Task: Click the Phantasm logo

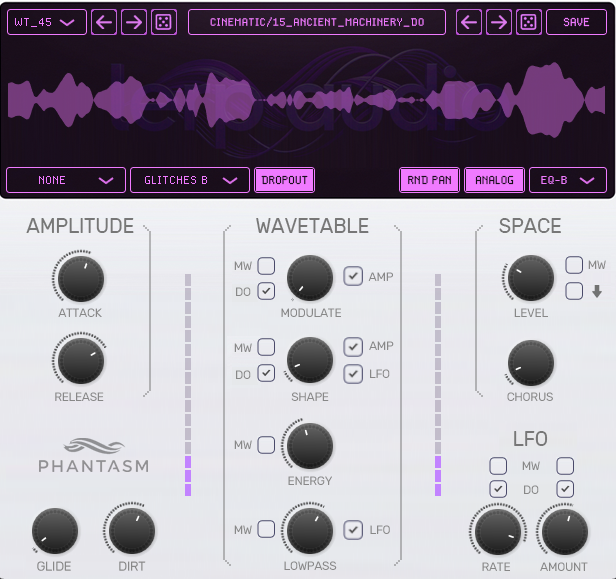Action: coord(93,455)
